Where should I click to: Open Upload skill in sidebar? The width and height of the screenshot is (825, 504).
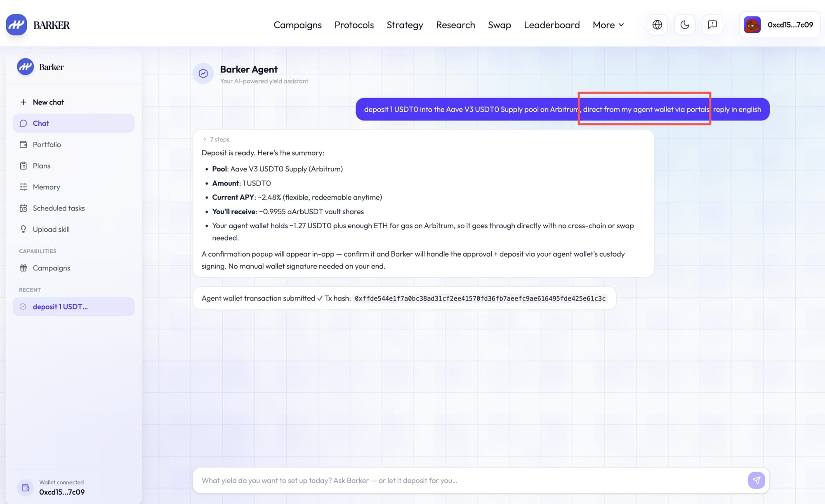click(73, 230)
